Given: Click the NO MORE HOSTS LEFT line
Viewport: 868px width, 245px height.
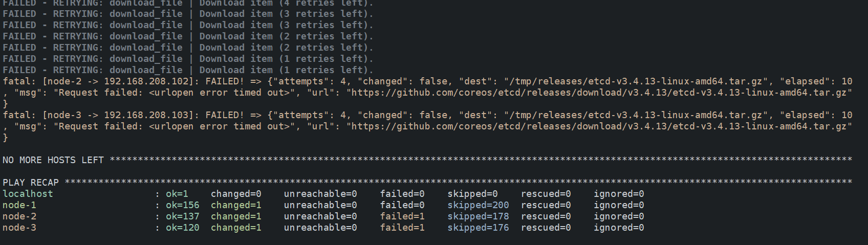Looking at the screenshot, I should coord(53,160).
